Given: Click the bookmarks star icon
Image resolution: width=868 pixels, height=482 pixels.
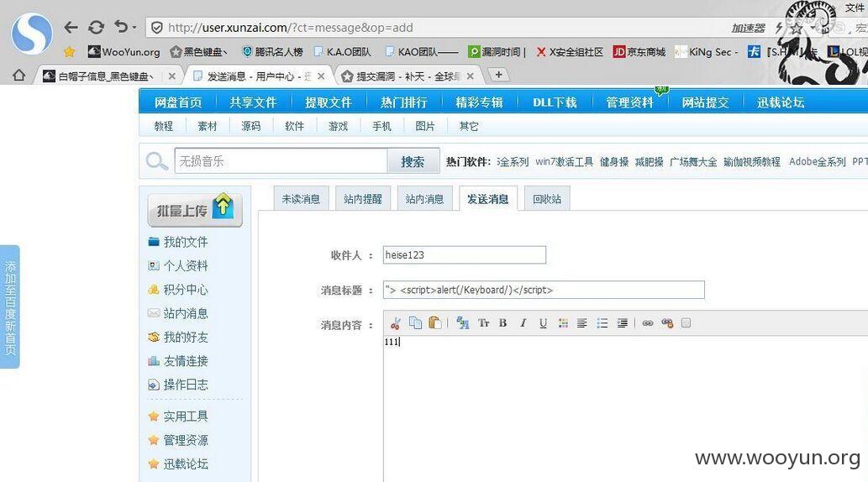Looking at the screenshot, I should click(69, 52).
